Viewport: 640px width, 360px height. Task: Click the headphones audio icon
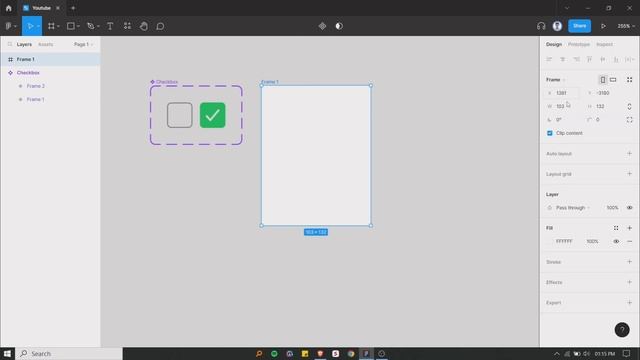point(541,26)
